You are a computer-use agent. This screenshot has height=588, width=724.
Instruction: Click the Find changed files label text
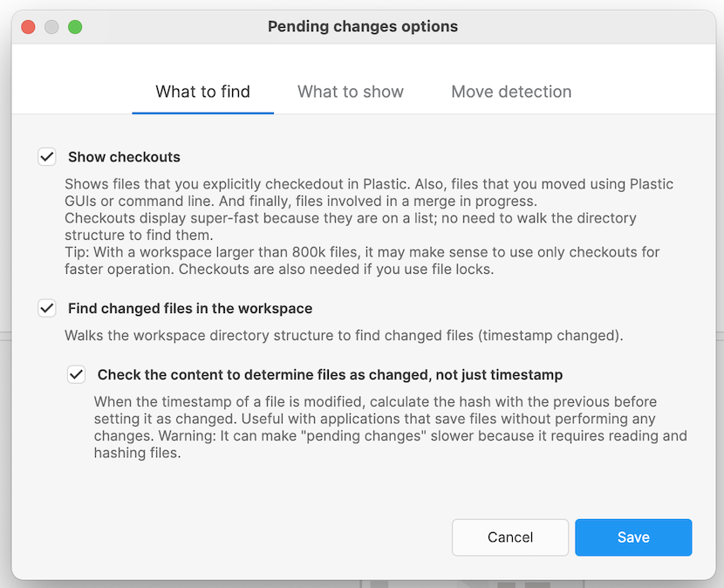click(x=190, y=309)
